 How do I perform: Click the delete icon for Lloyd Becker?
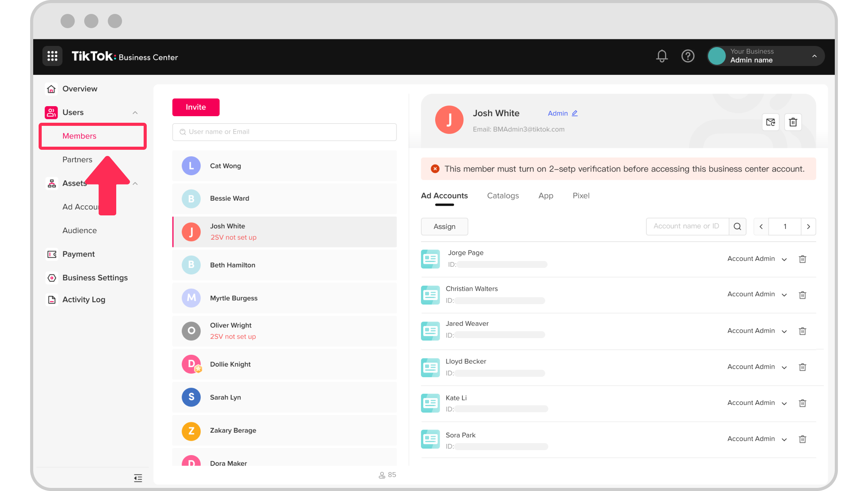(802, 366)
